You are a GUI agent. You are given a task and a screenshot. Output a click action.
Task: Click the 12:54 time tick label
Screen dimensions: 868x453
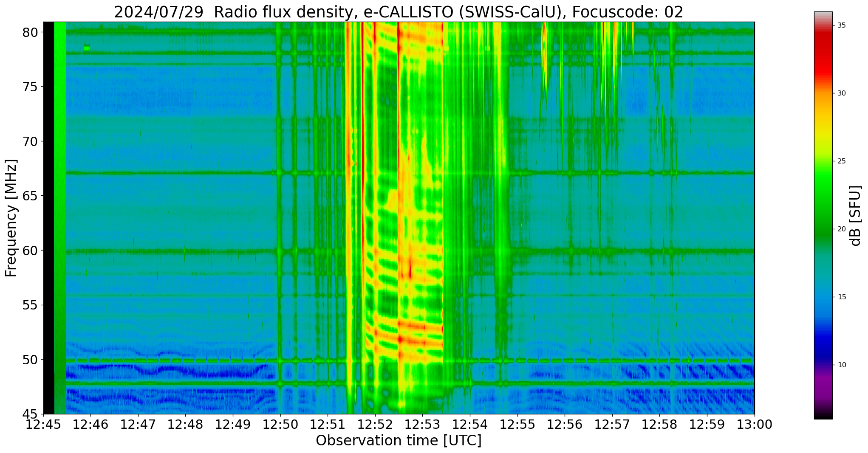(x=470, y=425)
